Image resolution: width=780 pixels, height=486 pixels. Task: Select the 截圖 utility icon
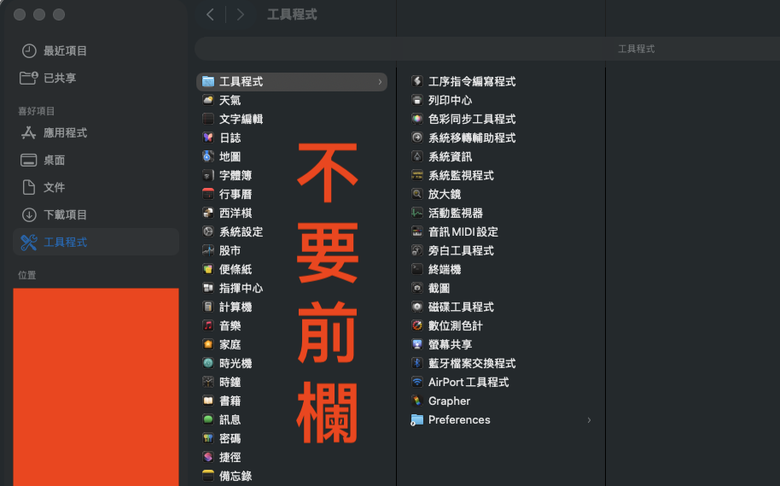[417, 288]
